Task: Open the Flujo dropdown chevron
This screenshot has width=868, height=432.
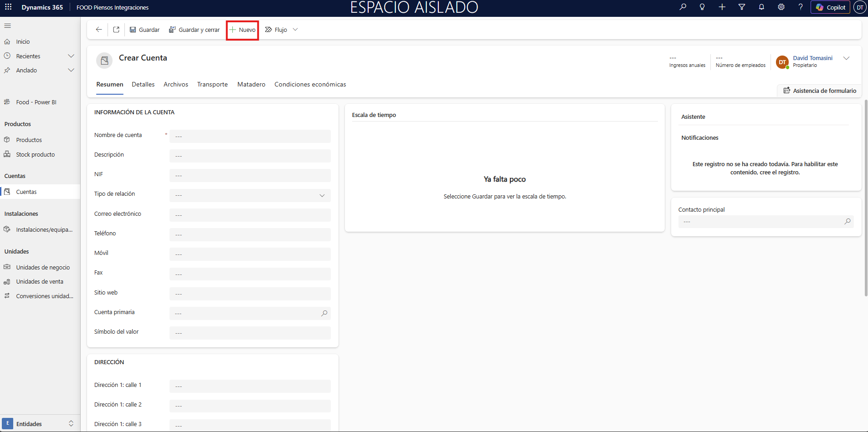Action: [x=295, y=30]
